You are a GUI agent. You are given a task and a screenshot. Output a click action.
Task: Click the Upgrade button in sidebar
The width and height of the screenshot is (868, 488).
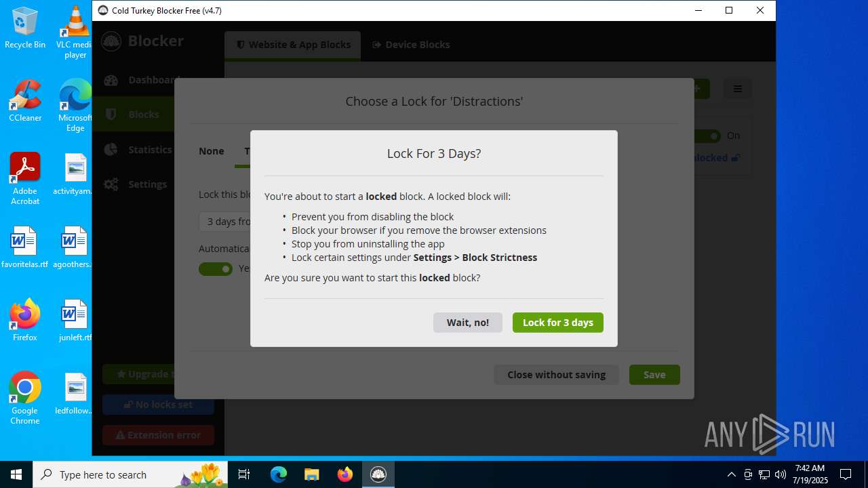click(139, 374)
